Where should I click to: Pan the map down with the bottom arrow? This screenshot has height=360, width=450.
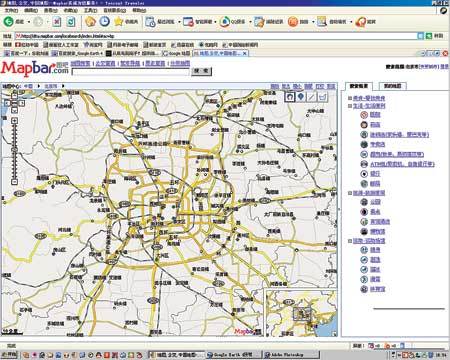coord(14,110)
